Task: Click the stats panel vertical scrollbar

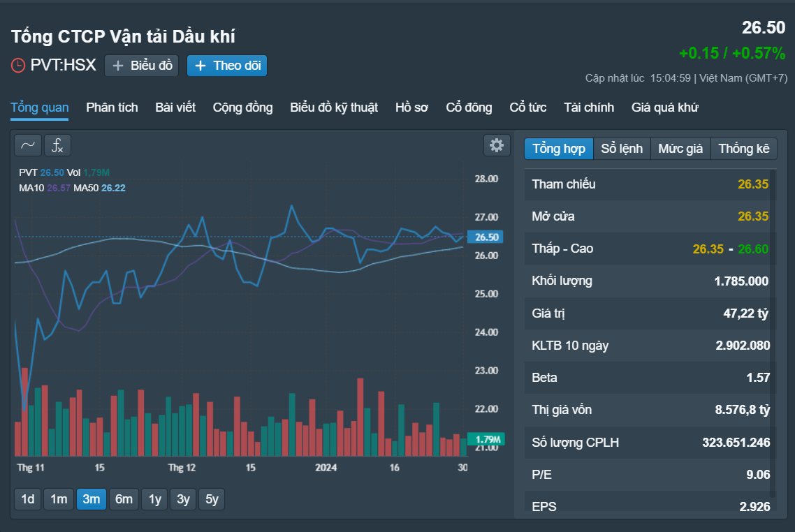Action: click(773, 334)
